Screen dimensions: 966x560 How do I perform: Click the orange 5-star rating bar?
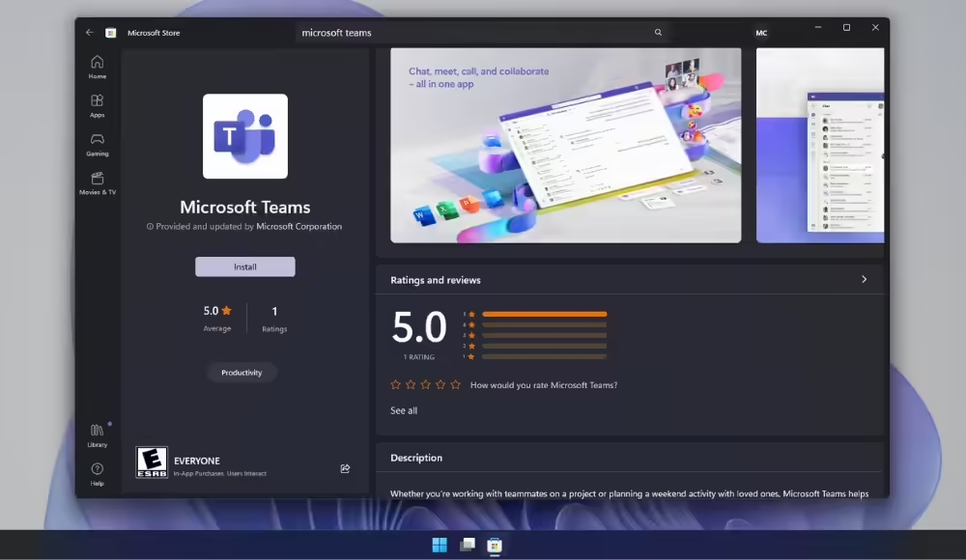click(x=544, y=314)
